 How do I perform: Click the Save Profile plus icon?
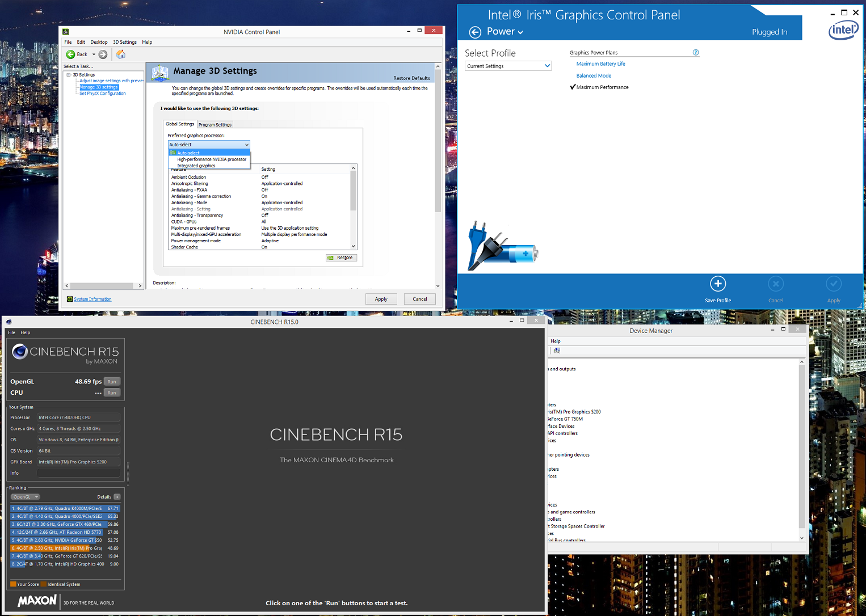point(718,284)
